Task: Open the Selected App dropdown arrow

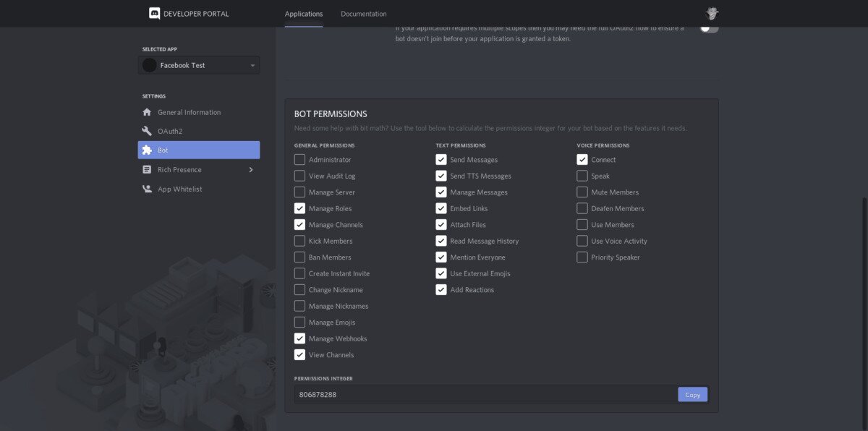Action: coord(252,66)
